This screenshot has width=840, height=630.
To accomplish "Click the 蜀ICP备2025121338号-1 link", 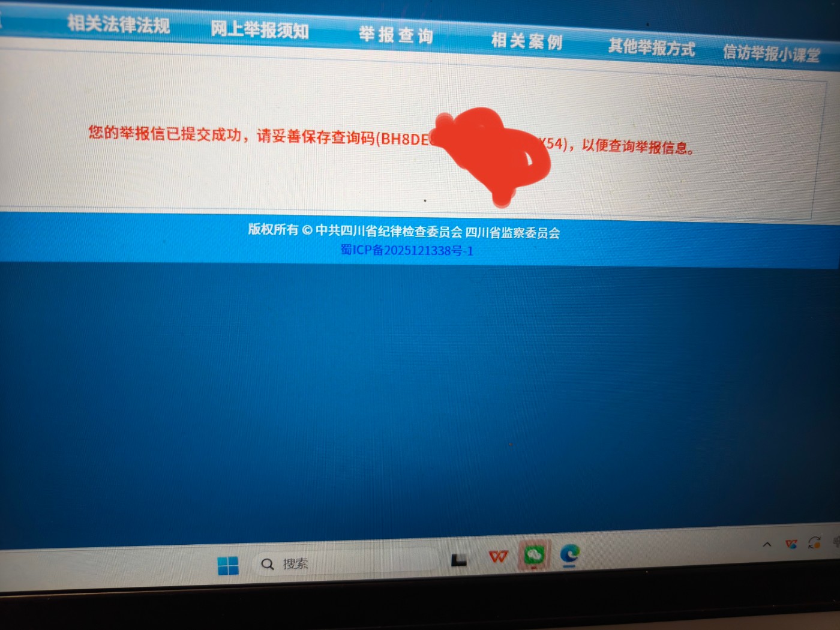I will point(407,250).
